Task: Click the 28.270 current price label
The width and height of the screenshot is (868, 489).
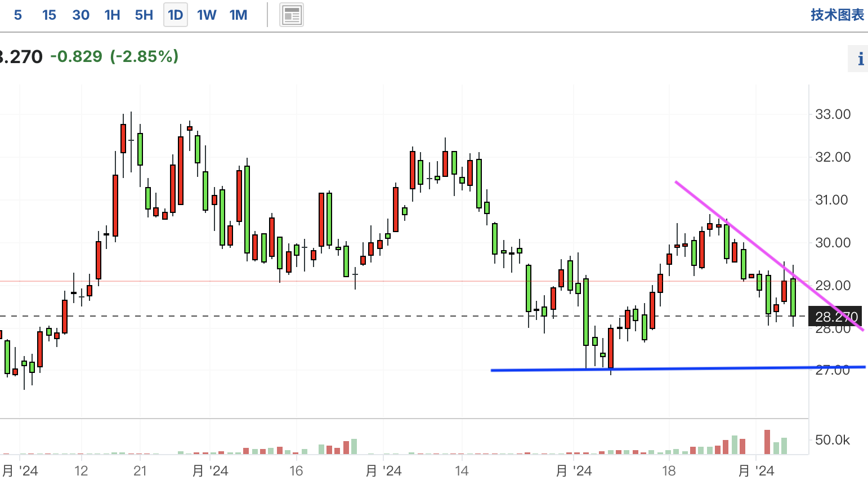Action: coord(836,317)
